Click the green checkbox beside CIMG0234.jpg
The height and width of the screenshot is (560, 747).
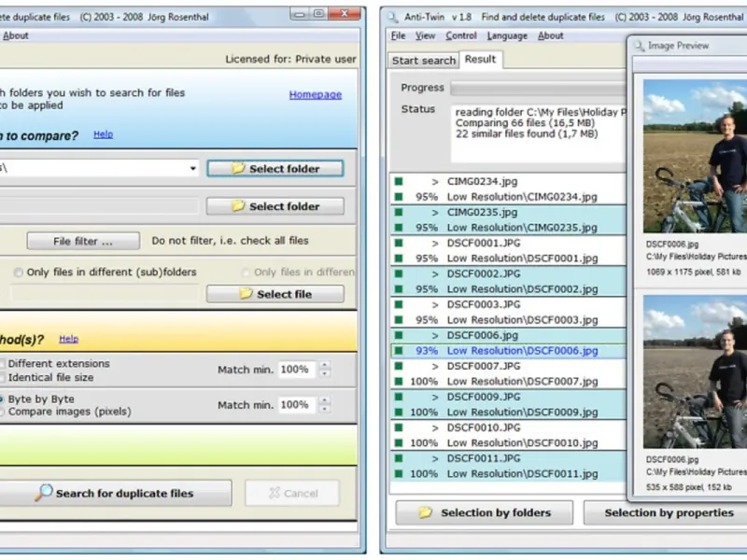click(x=399, y=181)
